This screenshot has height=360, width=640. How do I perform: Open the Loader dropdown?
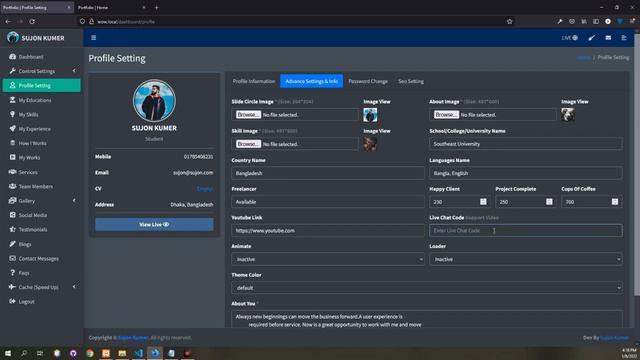[x=526, y=259]
